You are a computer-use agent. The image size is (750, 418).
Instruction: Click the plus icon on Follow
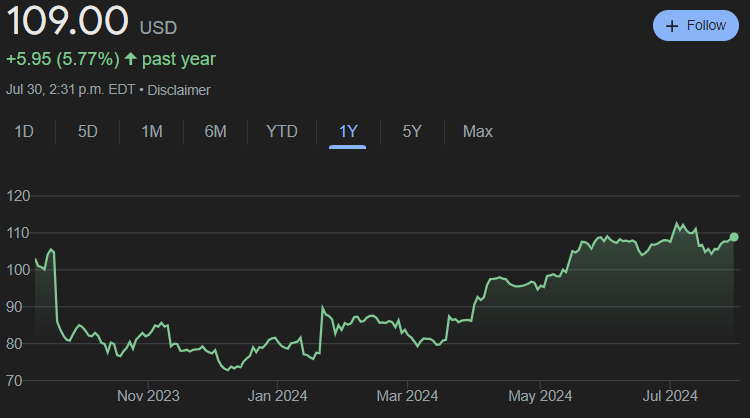click(x=672, y=25)
